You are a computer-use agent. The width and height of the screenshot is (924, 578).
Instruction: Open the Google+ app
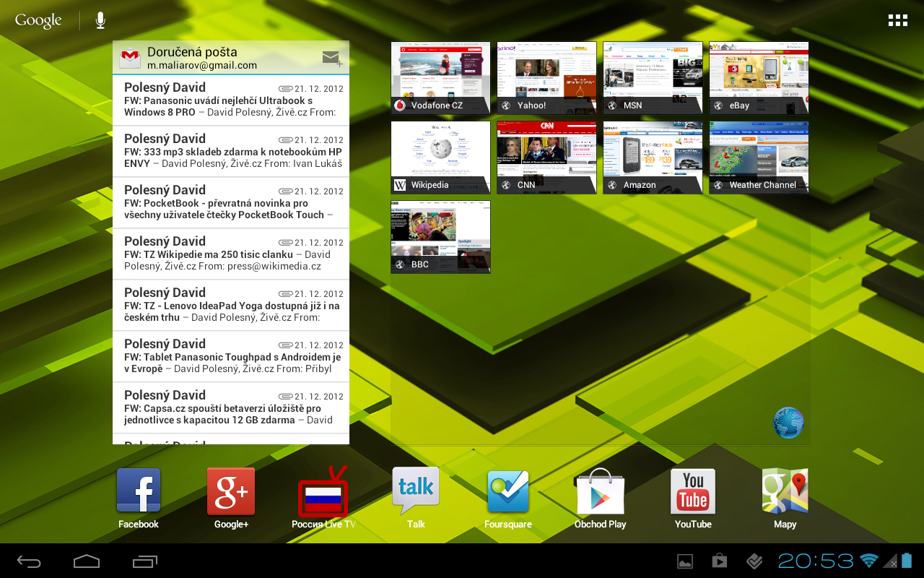[x=230, y=491]
